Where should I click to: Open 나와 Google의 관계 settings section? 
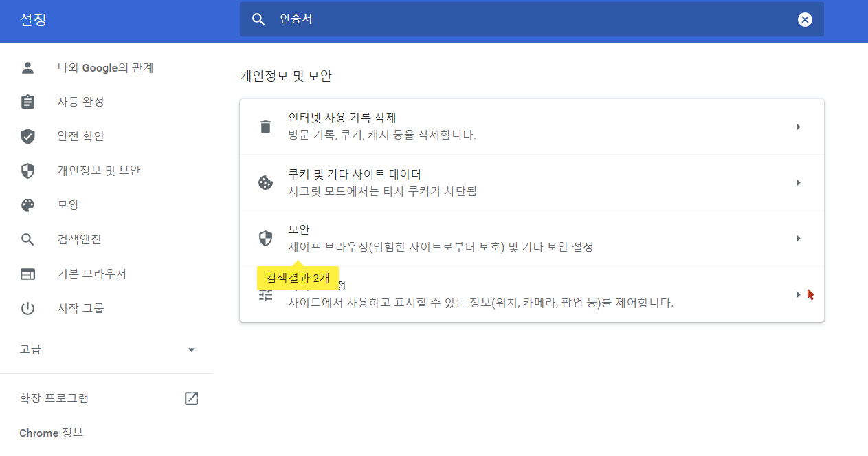(x=105, y=67)
